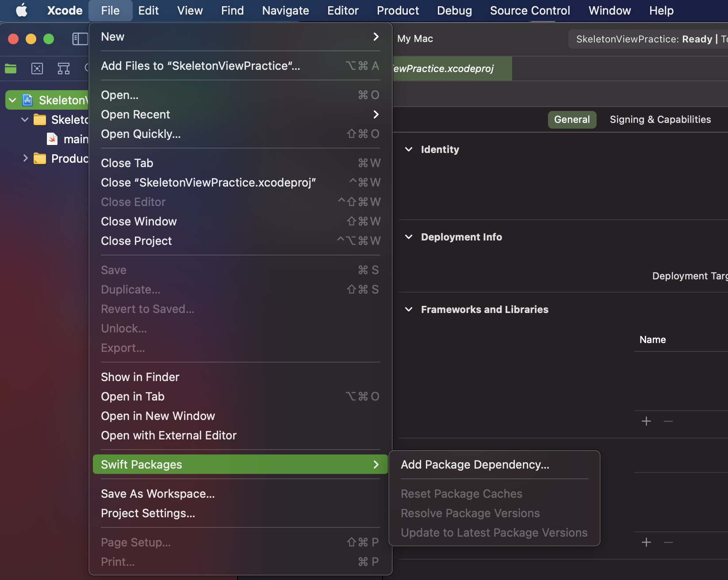Viewport: 728px width, 580px height.
Task: Open the Apple menu
Action: [21, 10]
